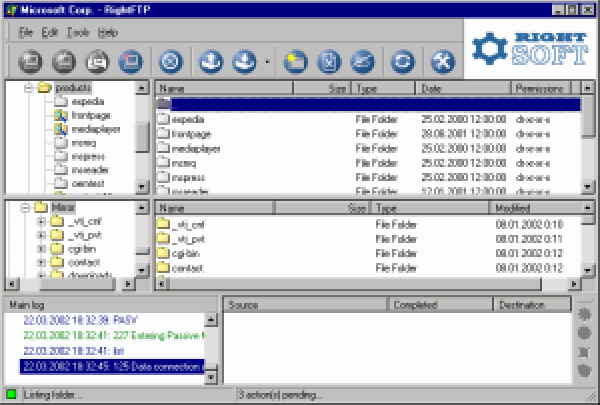Click the Permissions column header

[542, 89]
